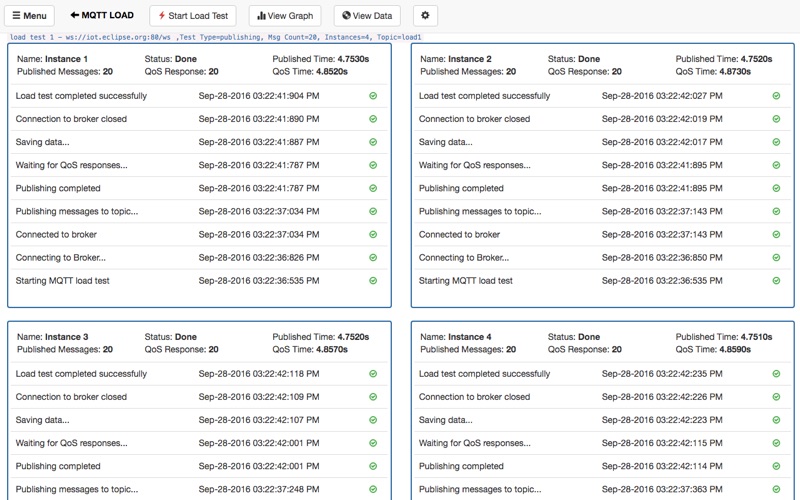Click Instance 1 Saving data checkmark icon
Image resolution: width=800 pixels, height=500 pixels.
pos(373,142)
